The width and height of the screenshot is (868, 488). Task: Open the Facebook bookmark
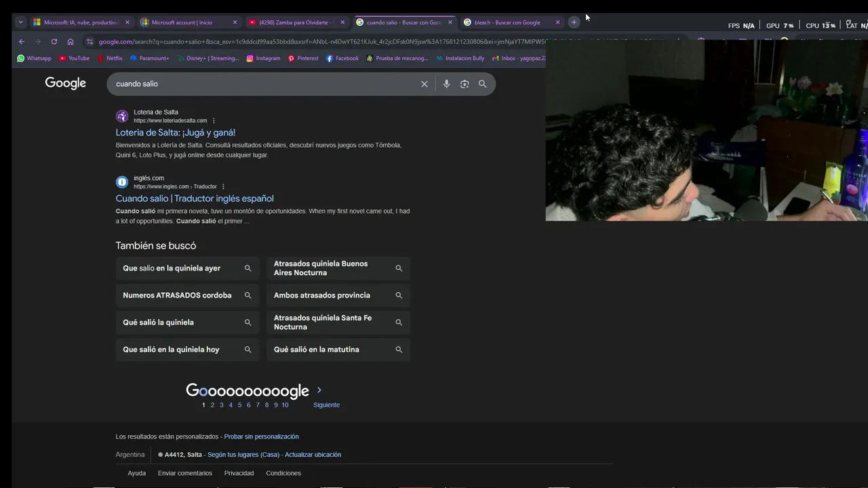click(342, 58)
